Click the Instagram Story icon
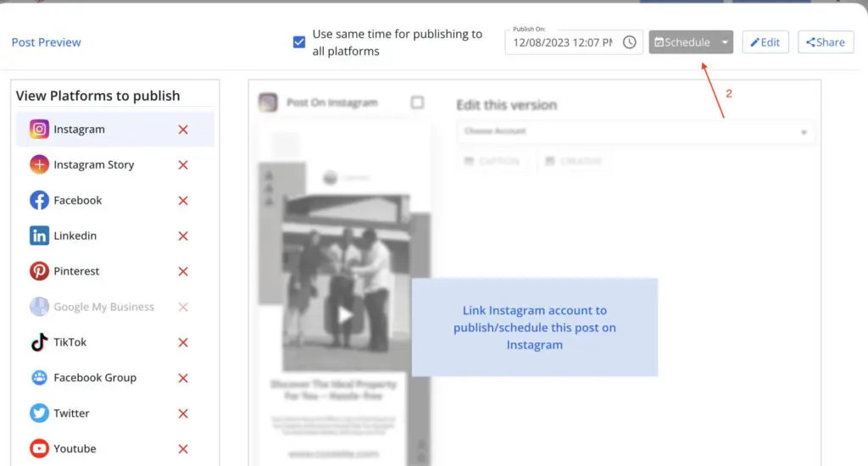Screen dimensions: 868x466 (x=39, y=165)
